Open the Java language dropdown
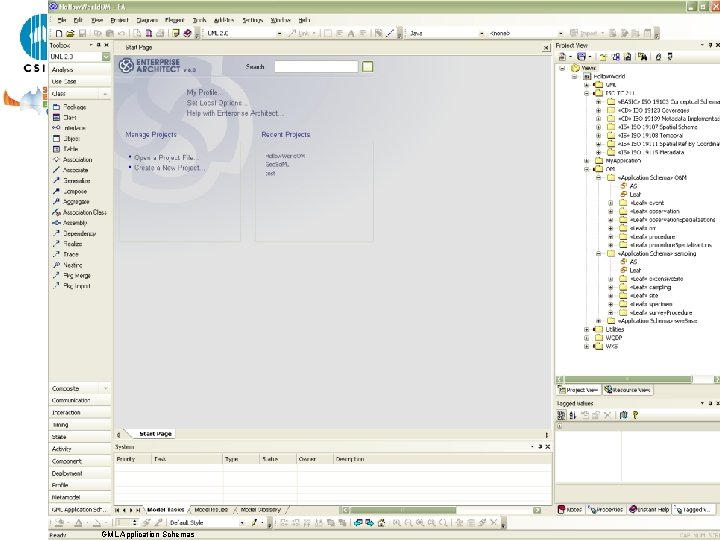This screenshot has width=720, height=540. [x=481, y=34]
